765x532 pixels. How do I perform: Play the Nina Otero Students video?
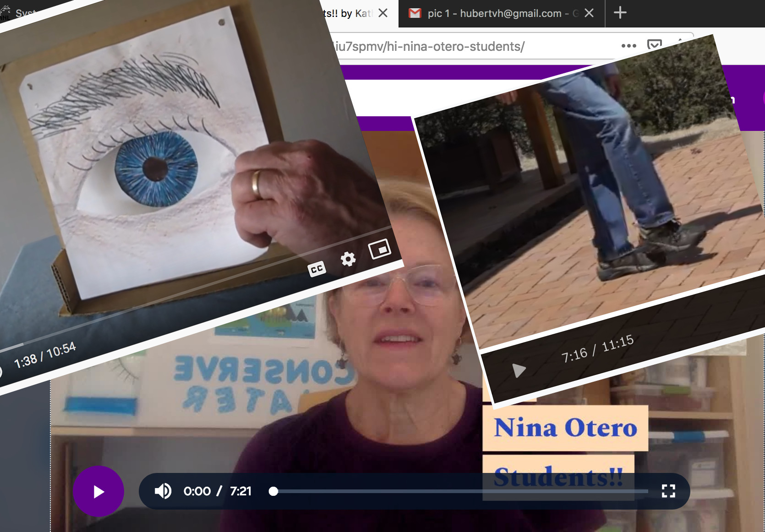[x=98, y=491]
